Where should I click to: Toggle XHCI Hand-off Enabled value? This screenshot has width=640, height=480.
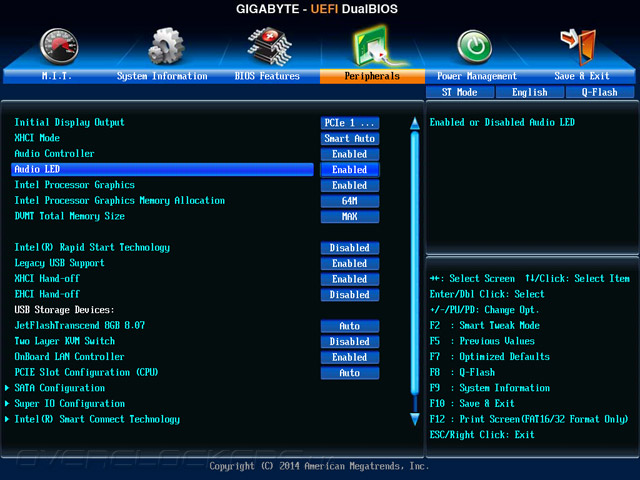click(x=350, y=279)
